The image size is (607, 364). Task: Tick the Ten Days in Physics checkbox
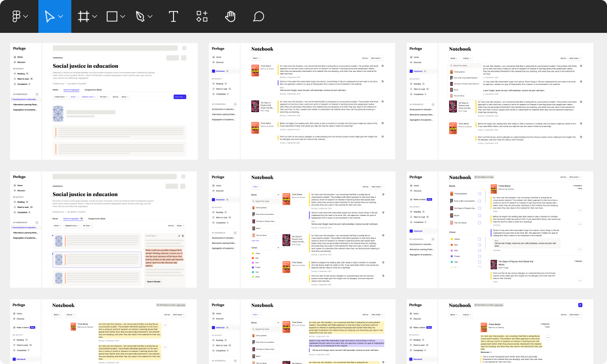point(479,208)
